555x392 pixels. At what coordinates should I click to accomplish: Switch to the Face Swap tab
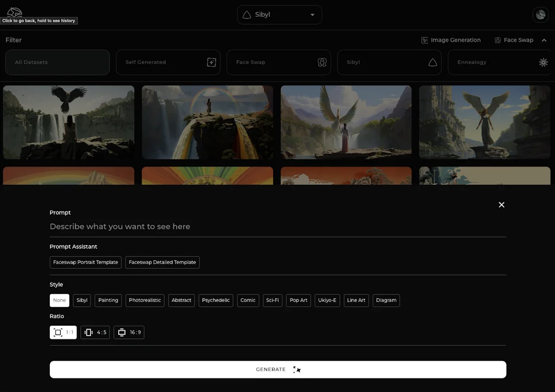point(514,40)
